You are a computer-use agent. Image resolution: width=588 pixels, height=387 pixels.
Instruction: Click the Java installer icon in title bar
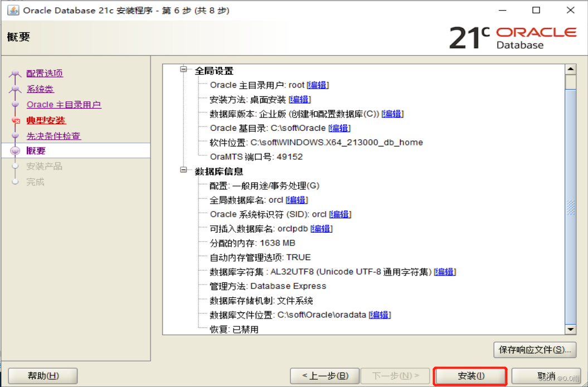click(x=13, y=10)
